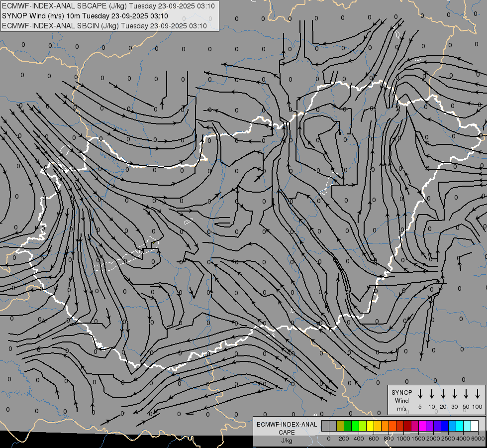The width and height of the screenshot is (487, 448).
Task: Pick the yellow-green lime CAPE swatch
Action: [363, 426]
